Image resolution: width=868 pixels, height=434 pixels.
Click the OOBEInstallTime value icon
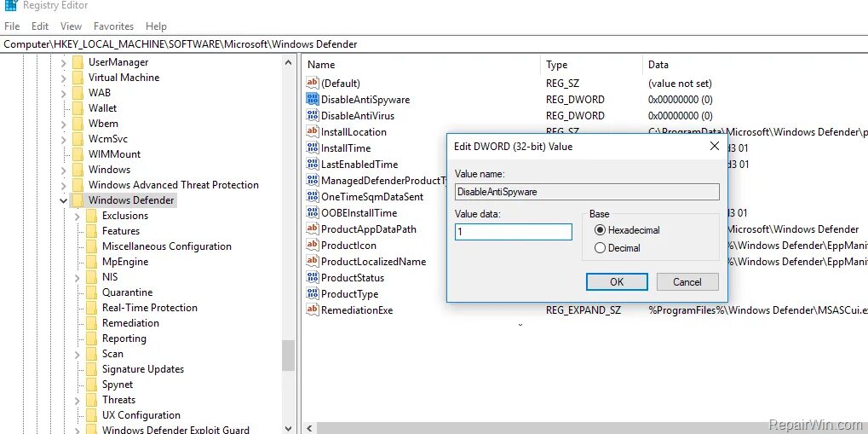pos(313,213)
